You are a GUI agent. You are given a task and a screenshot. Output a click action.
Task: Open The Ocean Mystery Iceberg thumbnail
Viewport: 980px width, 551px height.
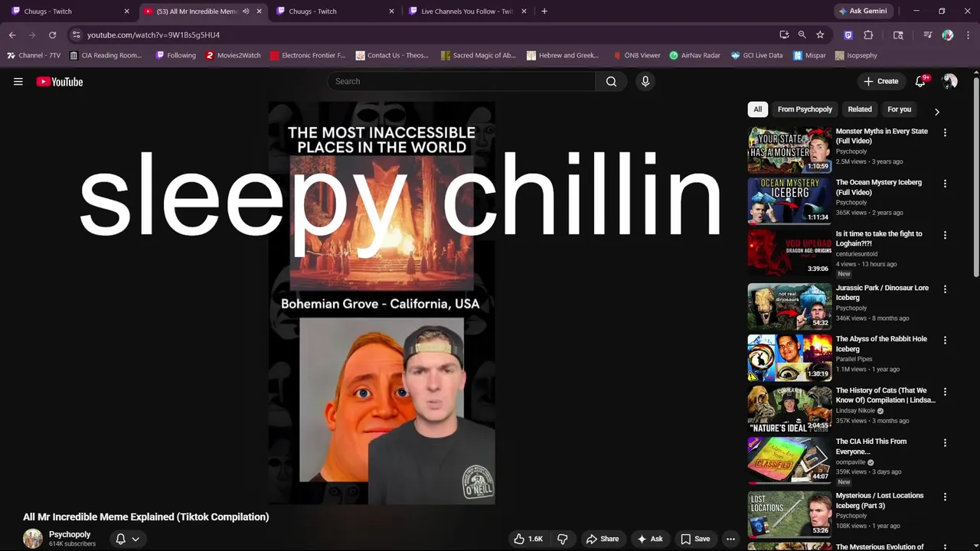[789, 201]
